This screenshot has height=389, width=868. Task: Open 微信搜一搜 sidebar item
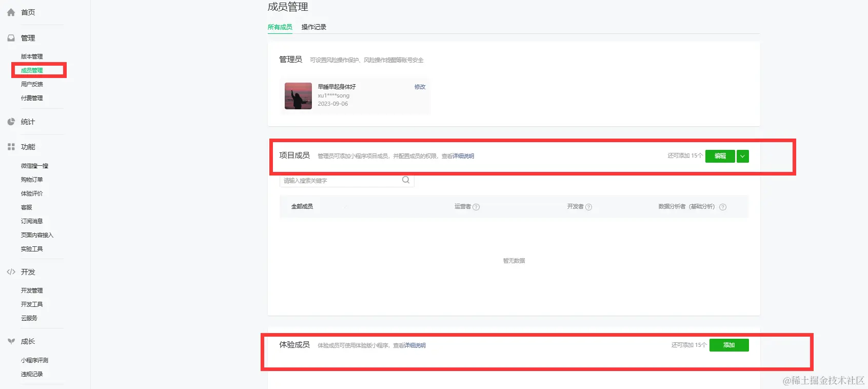click(x=34, y=166)
